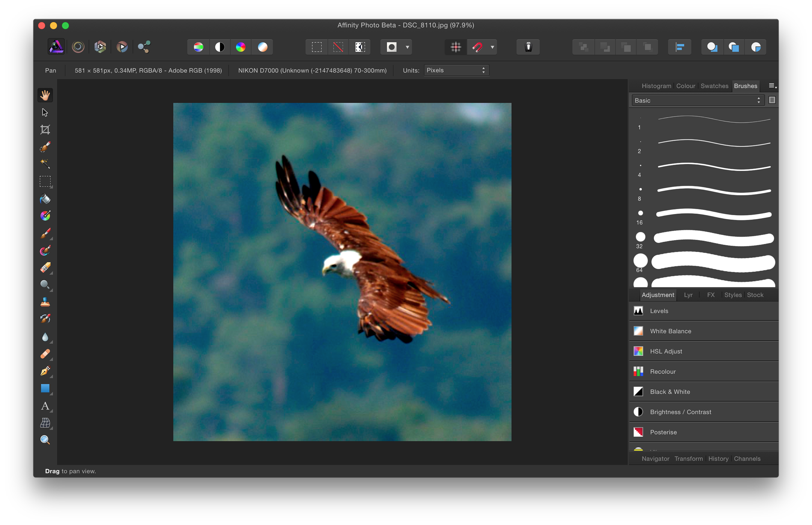Toggle Quick Mask
The width and height of the screenshot is (812, 525).
click(x=392, y=47)
